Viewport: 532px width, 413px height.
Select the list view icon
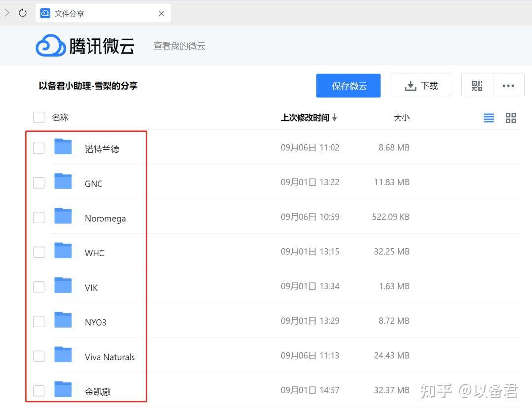(x=488, y=118)
